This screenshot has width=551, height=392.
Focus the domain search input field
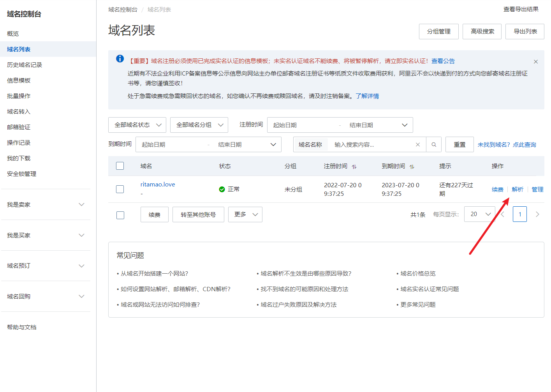click(373, 144)
